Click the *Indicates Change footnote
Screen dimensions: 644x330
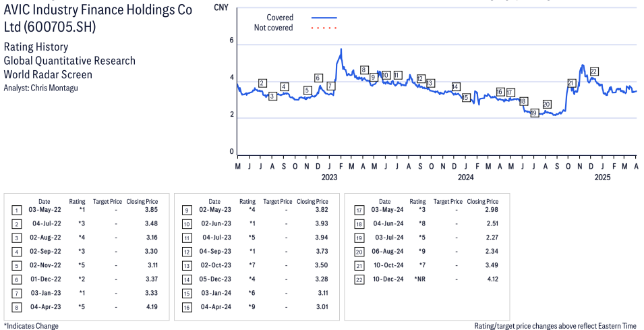point(31,326)
